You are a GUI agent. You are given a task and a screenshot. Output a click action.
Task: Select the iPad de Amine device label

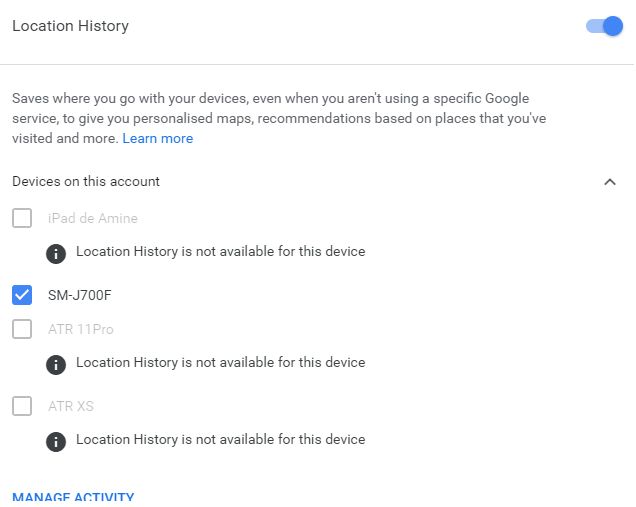92,218
